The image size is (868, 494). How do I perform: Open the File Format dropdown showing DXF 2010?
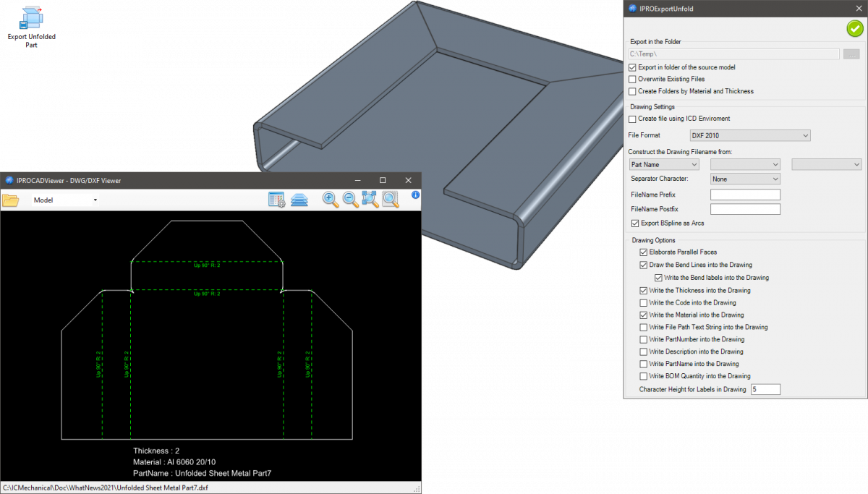pyautogui.click(x=749, y=135)
